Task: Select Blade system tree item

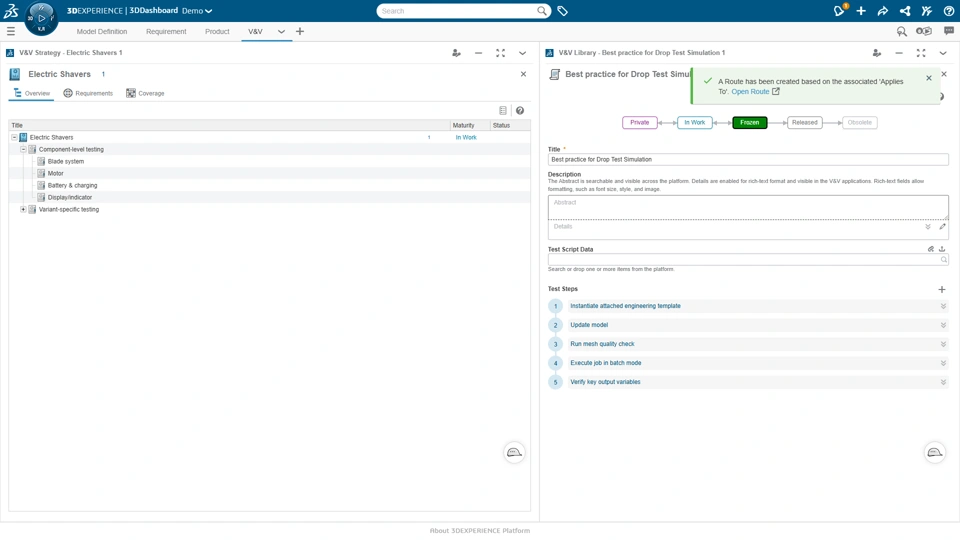Action: [x=66, y=162]
